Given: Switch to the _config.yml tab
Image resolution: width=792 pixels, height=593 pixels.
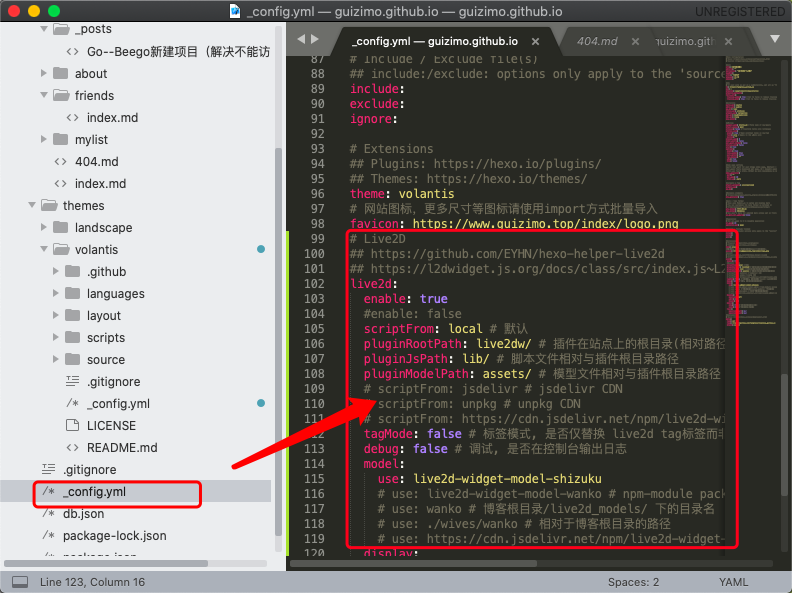Looking at the screenshot, I should point(435,41).
